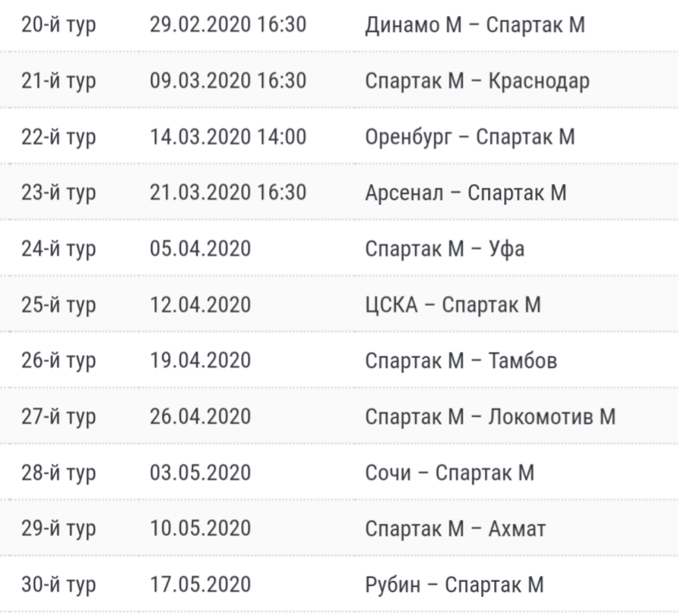Select the Сочи – Спартак М match
This screenshot has width=678, height=616.
(x=450, y=472)
